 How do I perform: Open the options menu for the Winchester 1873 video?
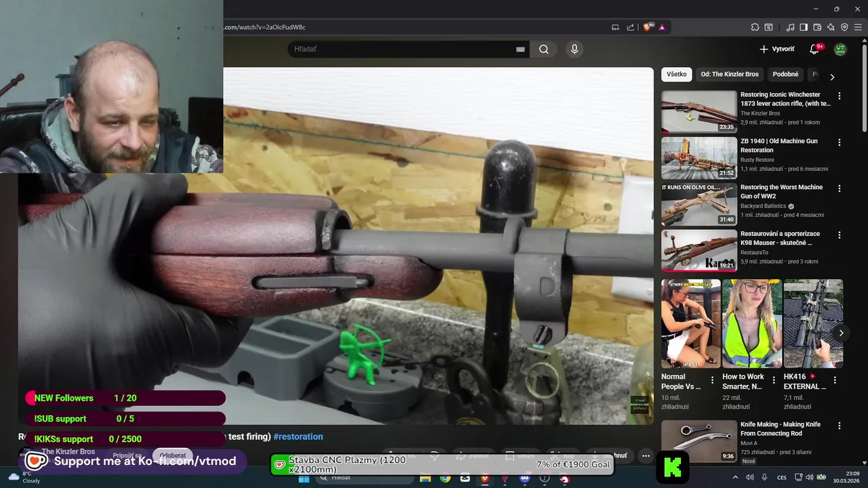click(x=840, y=96)
